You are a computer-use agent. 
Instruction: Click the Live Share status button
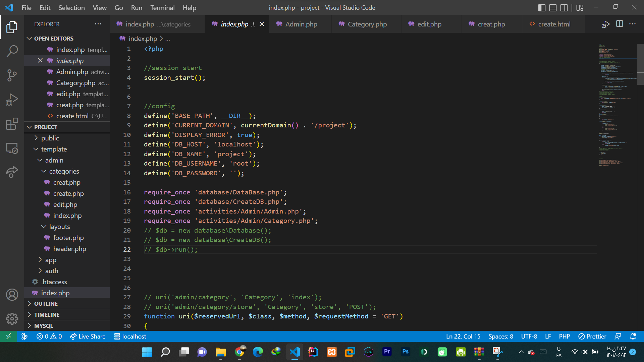point(88,336)
